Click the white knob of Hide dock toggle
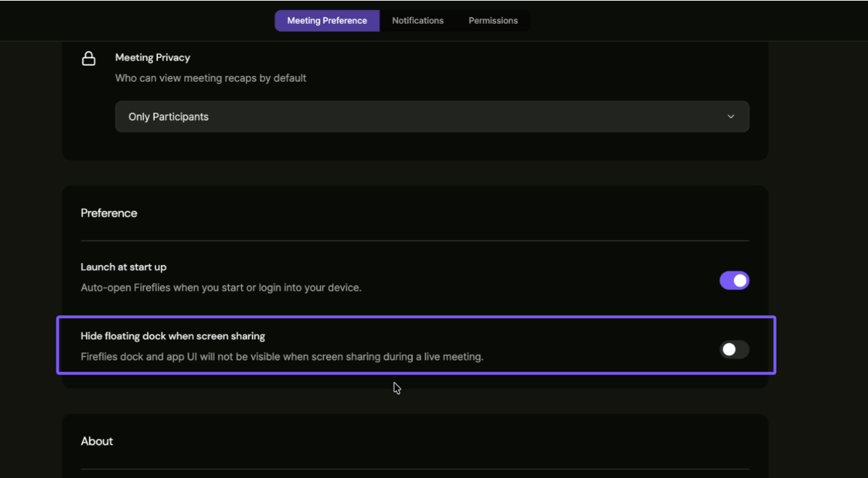 pos(729,350)
